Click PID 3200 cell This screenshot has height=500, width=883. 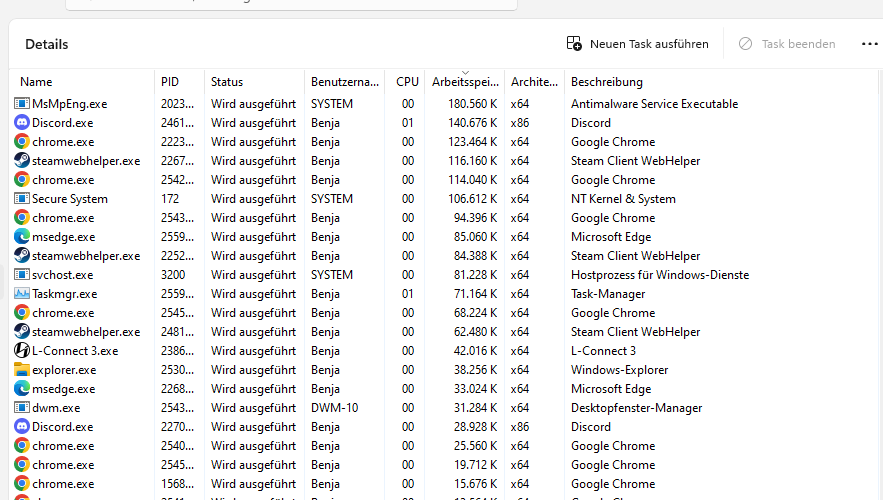(x=173, y=275)
